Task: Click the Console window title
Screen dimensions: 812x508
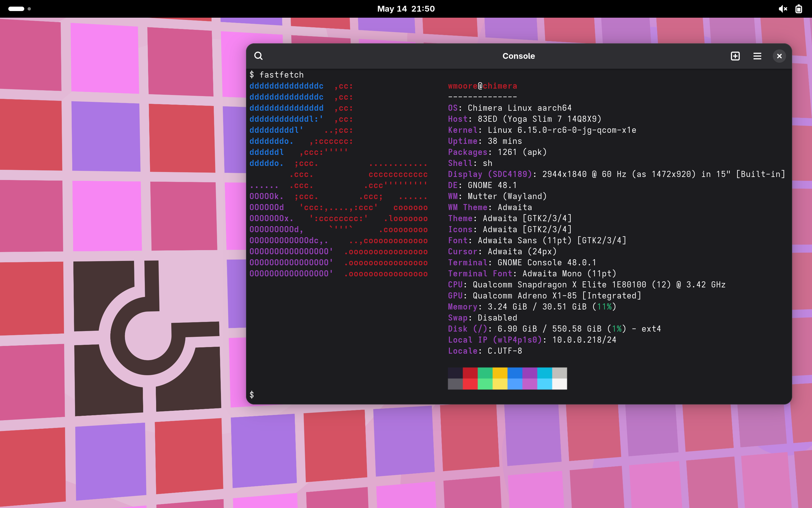Action: pyautogui.click(x=519, y=56)
